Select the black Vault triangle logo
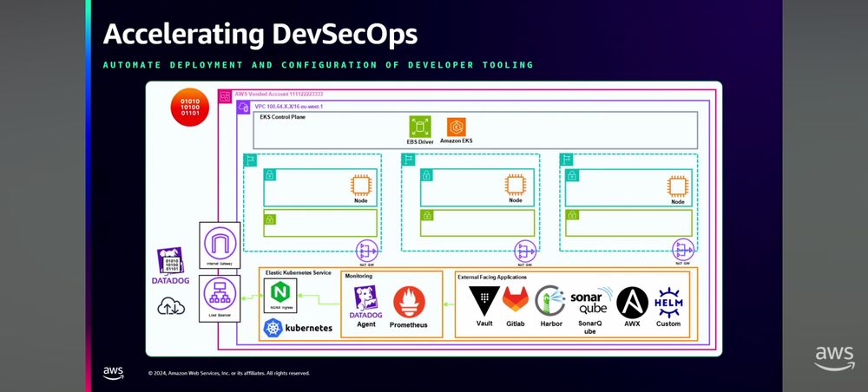The height and width of the screenshot is (392, 868). [483, 301]
